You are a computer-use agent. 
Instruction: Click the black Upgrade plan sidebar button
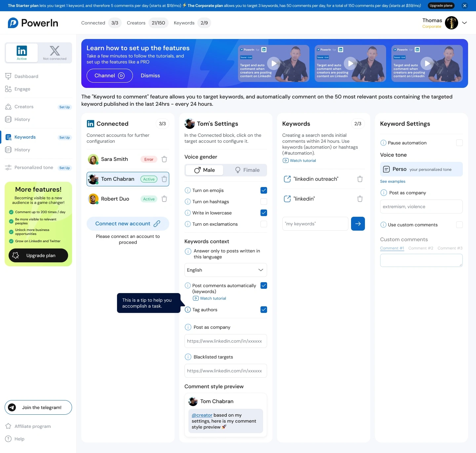click(38, 255)
